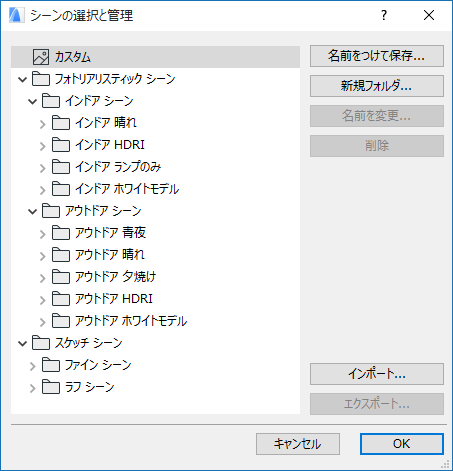Confirm with the OK button
The height and width of the screenshot is (471, 453).
click(x=402, y=444)
